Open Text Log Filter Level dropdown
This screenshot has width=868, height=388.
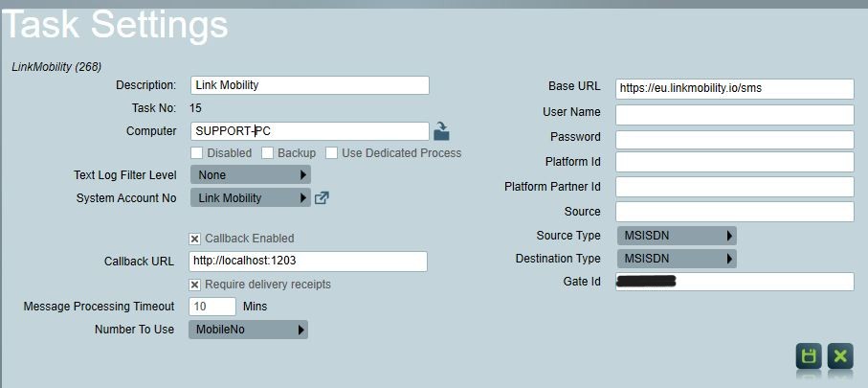(x=251, y=174)
